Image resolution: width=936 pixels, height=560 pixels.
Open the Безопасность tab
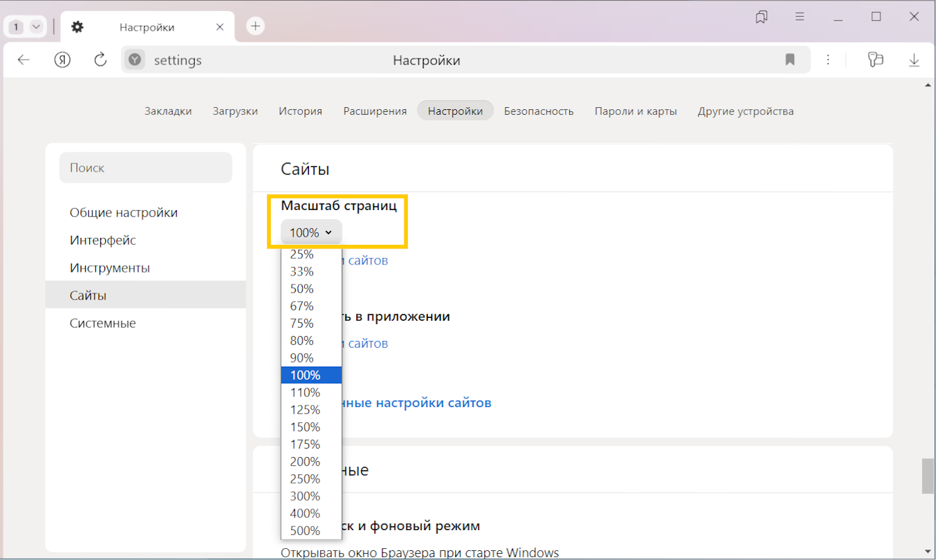(539, 111)
